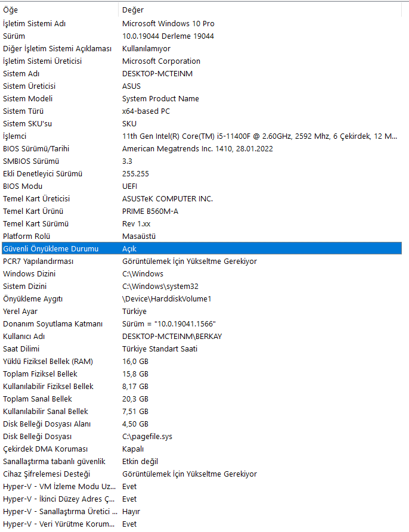Click value 10.0.19044 Derleme 19044

[x=168, y=36]
